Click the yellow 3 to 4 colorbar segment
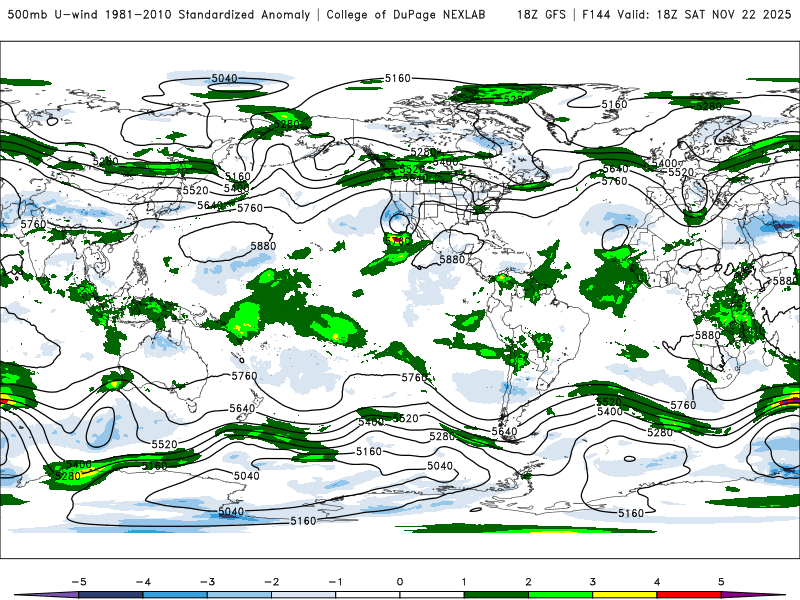Screen dimensions: 800x600 click(x=624, y=595)
